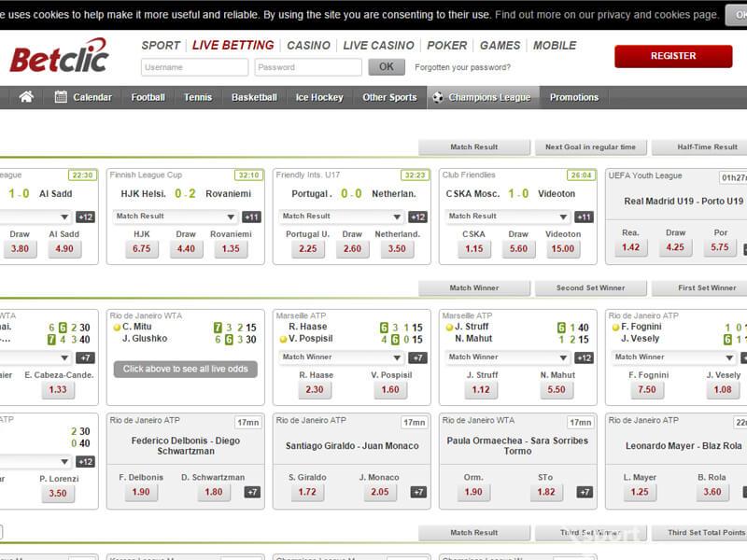Open the LIVE CASINO section
This screenshot has height=560, width=747.
(x=378, y=45)
